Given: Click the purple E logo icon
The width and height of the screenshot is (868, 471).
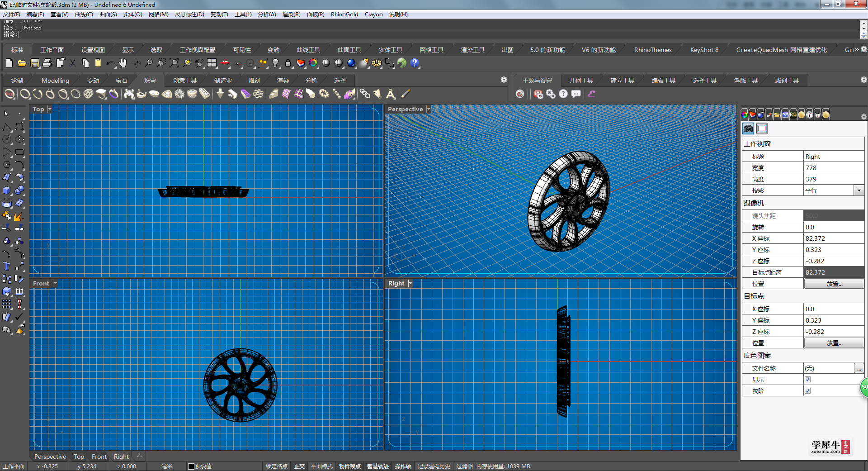Looking at the screenshot, I should click(591, 94).
